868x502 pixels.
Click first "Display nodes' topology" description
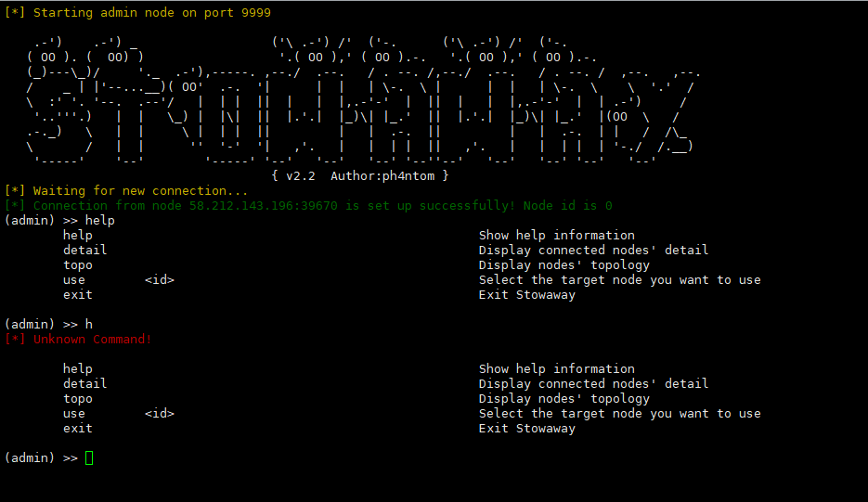[564, 265]
